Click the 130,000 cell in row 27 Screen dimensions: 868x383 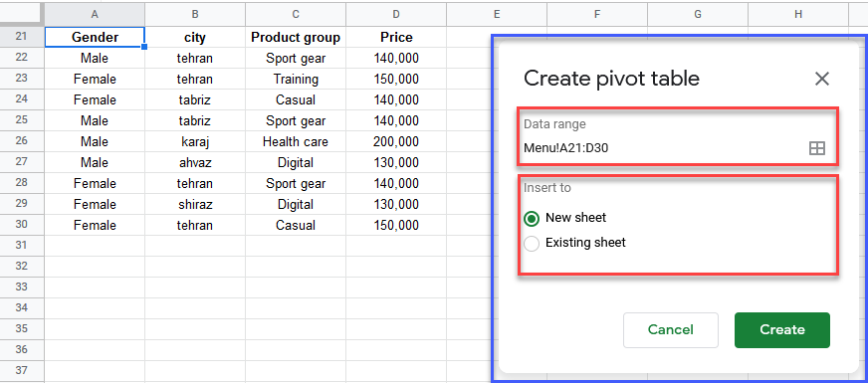click(x=396, y=163)
